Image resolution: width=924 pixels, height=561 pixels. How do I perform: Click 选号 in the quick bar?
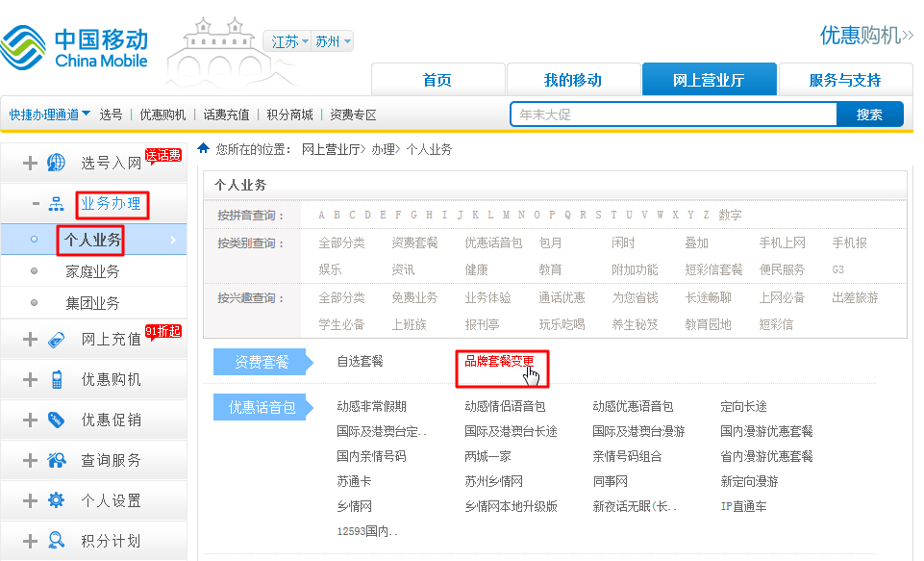(x=111, y=115)
